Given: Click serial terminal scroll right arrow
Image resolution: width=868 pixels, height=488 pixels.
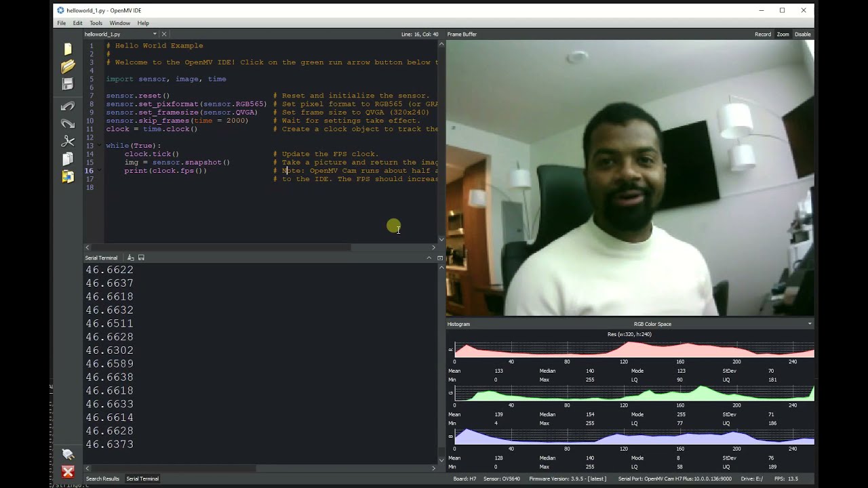Looking at the screenshot, I should (434, 468).
